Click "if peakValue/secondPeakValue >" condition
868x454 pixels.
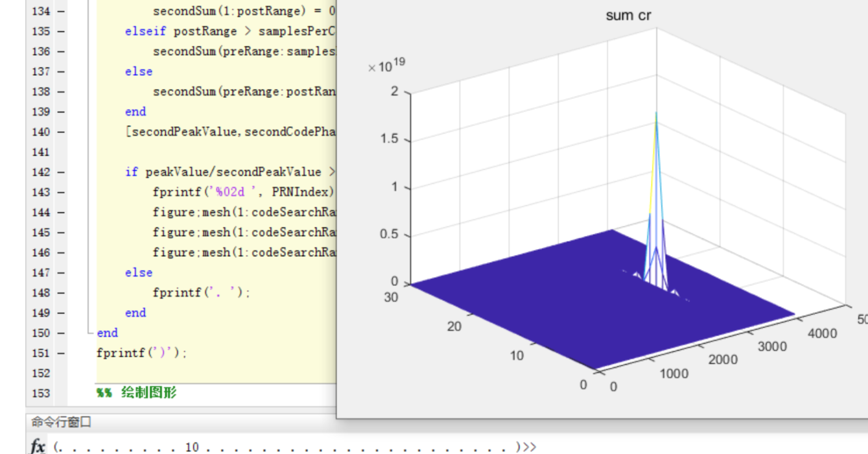click(231, 172)
